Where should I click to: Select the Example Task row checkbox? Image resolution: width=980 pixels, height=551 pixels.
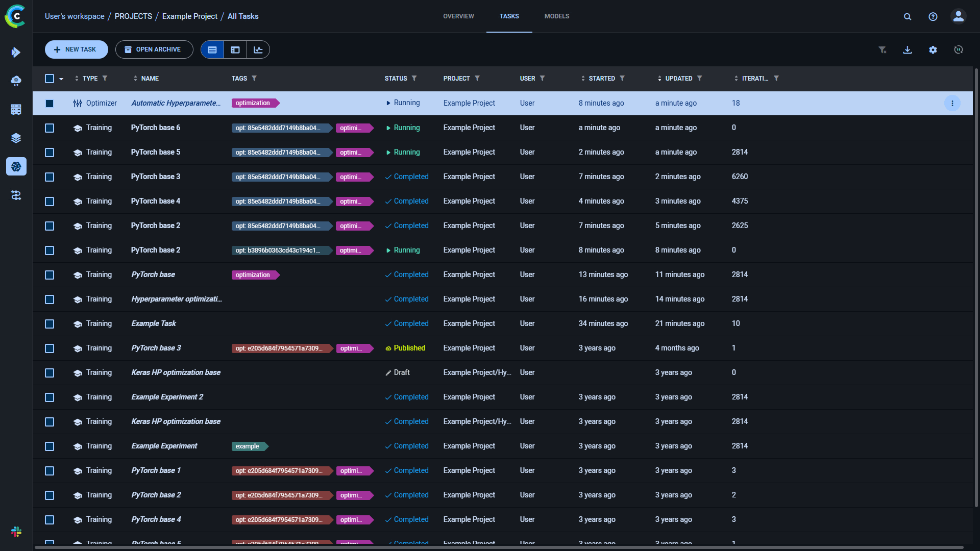tap(50, 324)
